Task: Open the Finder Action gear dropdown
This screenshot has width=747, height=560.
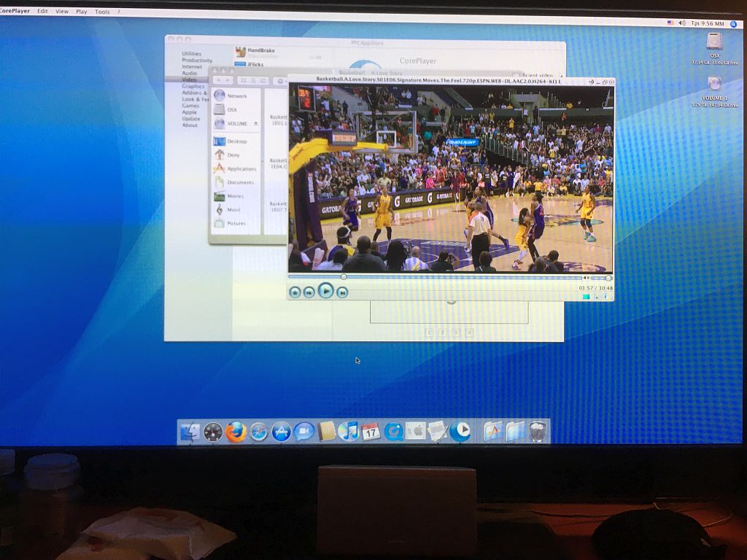Action: point(280,82)
